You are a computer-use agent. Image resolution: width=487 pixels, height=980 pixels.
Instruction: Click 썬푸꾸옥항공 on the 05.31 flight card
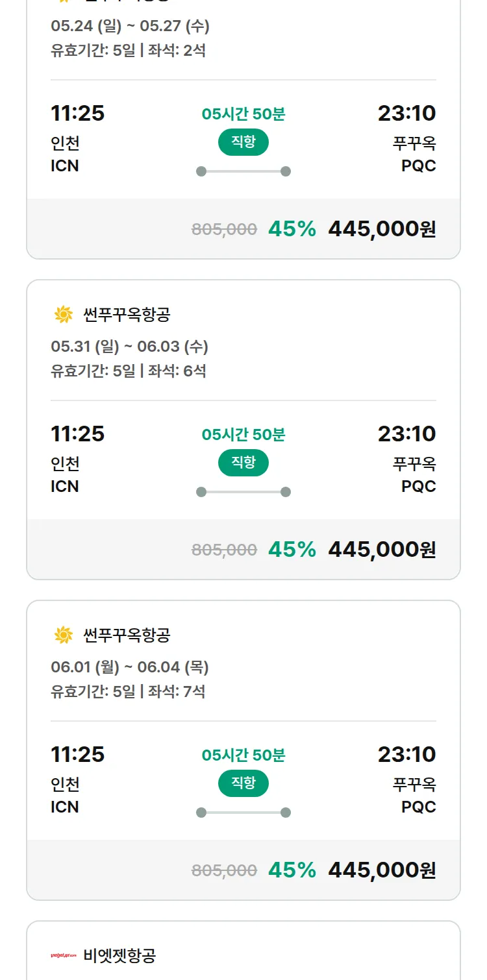127,315
